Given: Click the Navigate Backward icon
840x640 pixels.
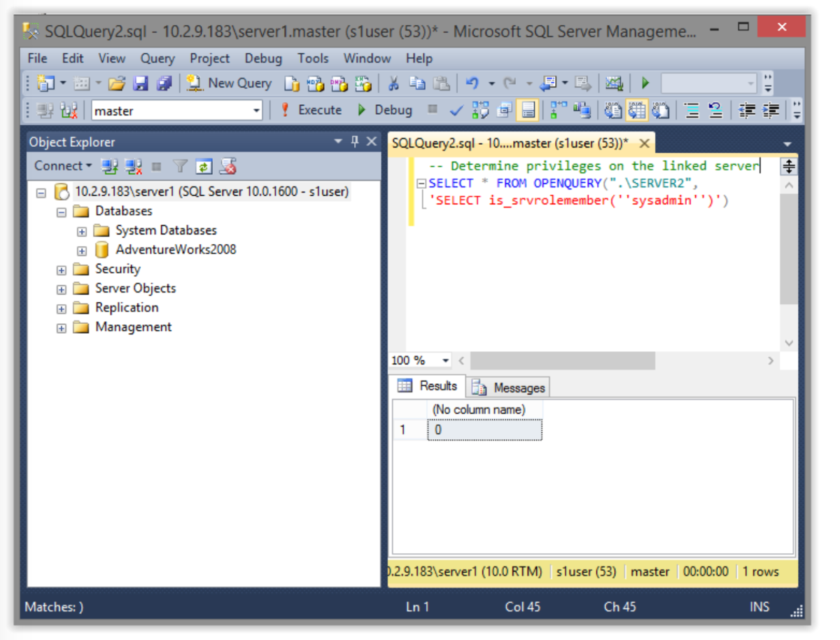Looking at the screenshot, I should [x=547, y=84].
